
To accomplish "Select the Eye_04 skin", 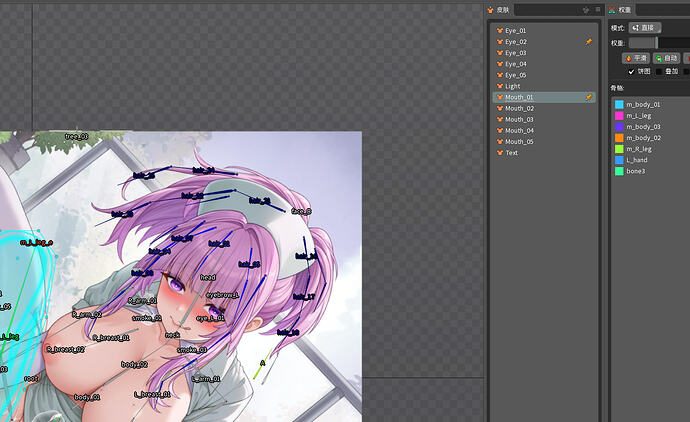I will (x=544, y=64).
